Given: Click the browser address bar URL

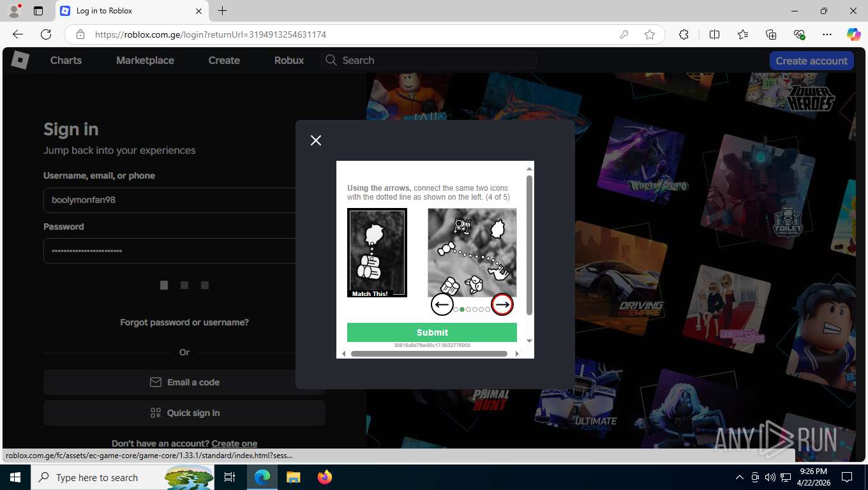Looking at the screenshot, I should (x=211, y=34).
